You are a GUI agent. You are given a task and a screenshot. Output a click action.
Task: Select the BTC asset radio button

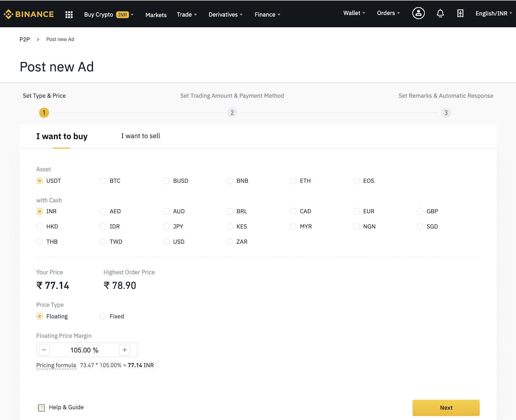coord(103,181)
